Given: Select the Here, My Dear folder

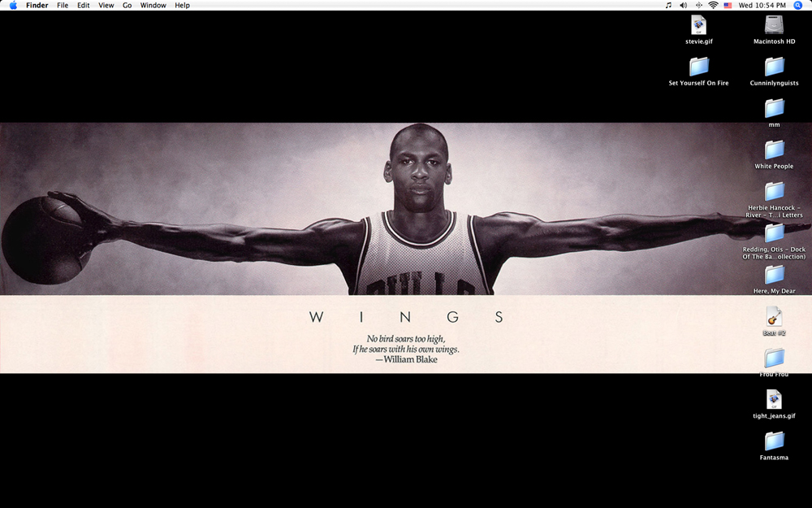Looking at the screenshot, I should pos(774,275).
